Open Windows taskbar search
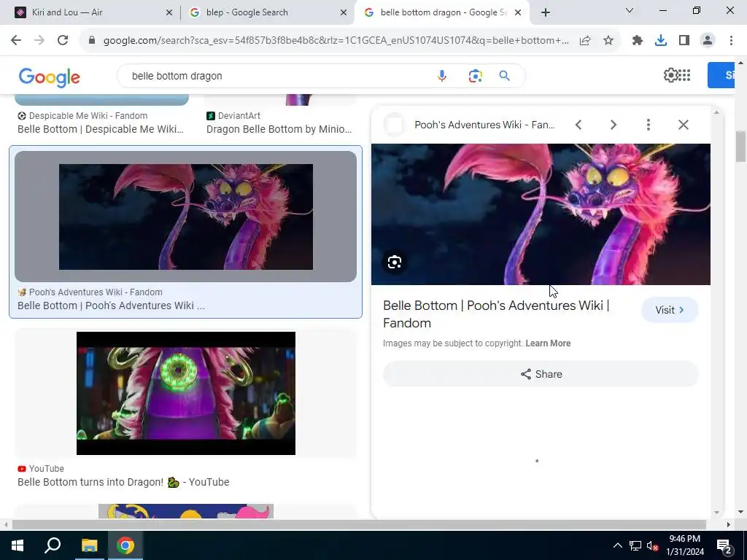The image size is (747, 560). pos(53,545)
